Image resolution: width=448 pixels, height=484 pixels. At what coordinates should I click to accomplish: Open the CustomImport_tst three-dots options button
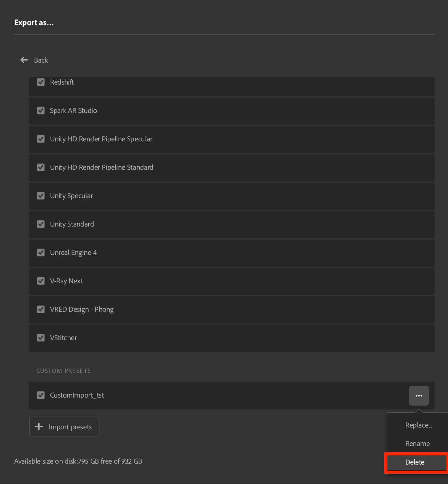click(x=419, y=395)
